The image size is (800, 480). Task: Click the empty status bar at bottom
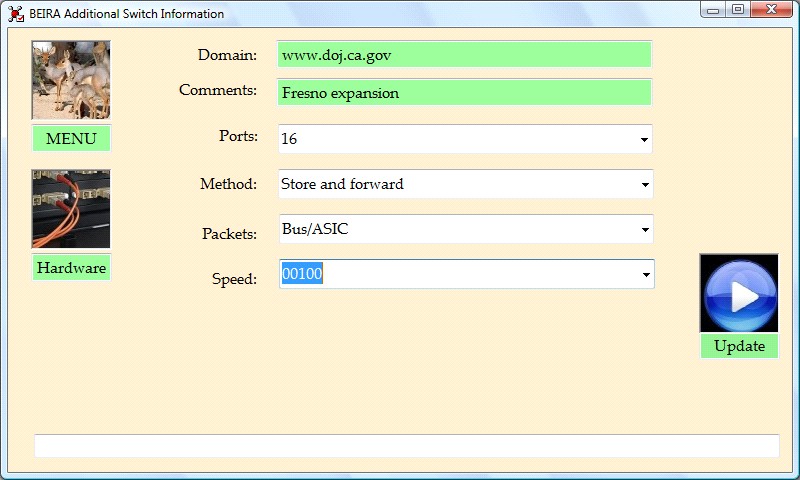click(406, 446)
